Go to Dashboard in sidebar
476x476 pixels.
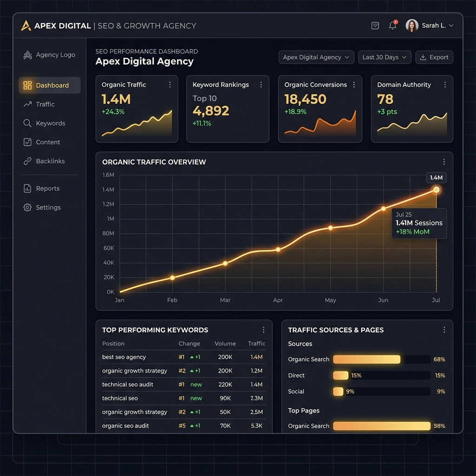[49, 86]
